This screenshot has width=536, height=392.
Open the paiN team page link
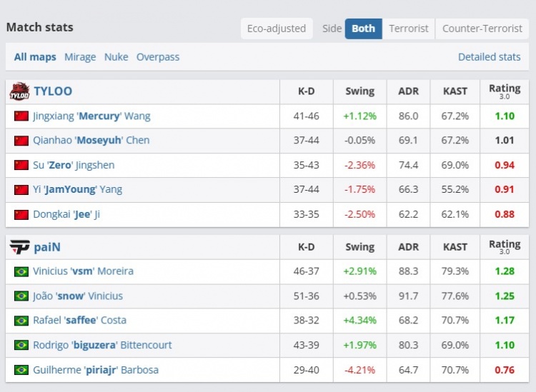(x=47, y=247)
